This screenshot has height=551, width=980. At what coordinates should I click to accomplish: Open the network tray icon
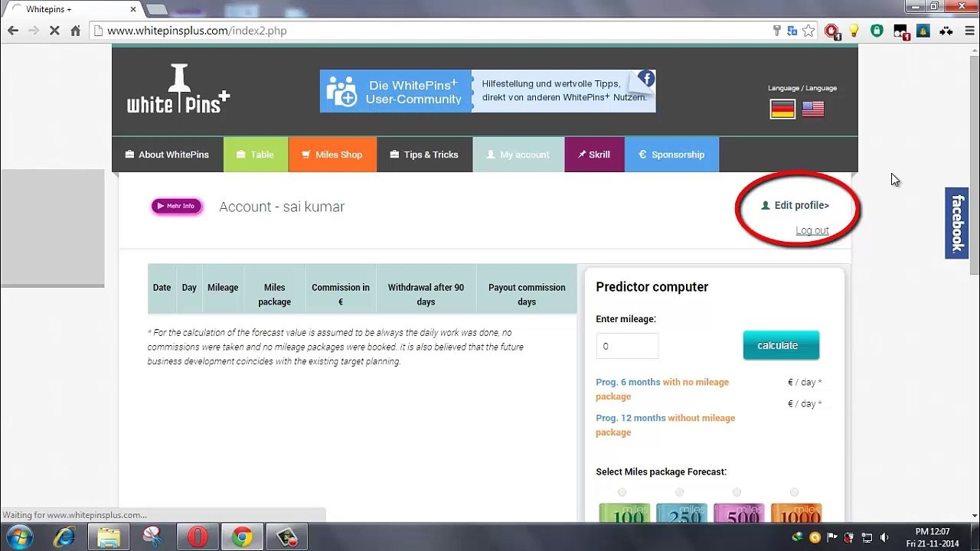tap(867, 537)
